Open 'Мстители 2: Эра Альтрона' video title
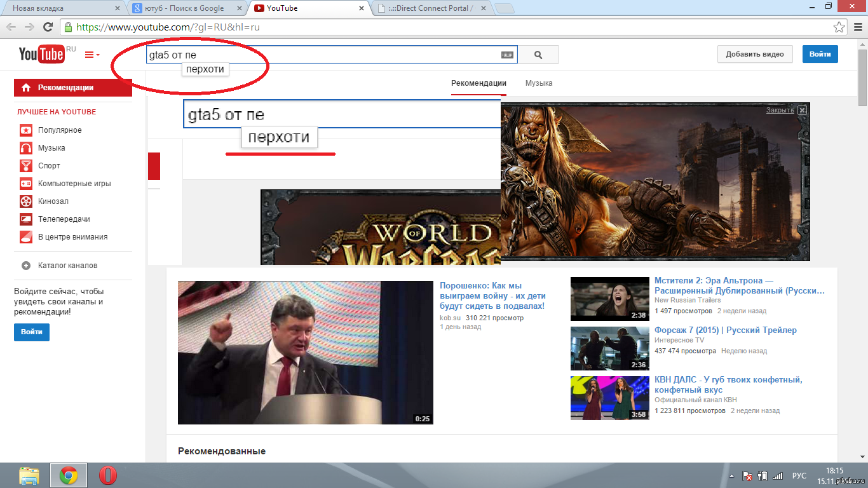This screenshot has height=488, width=868. pos(740,286)
